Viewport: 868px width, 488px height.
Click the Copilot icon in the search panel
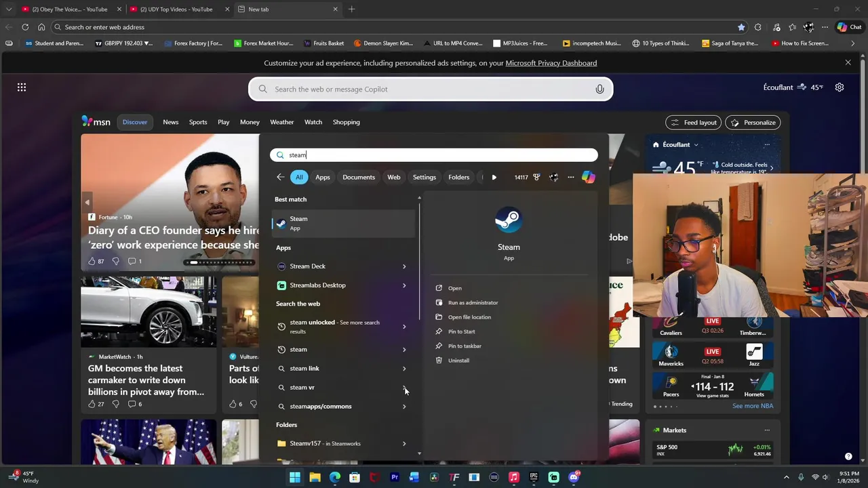pos(588,177)
